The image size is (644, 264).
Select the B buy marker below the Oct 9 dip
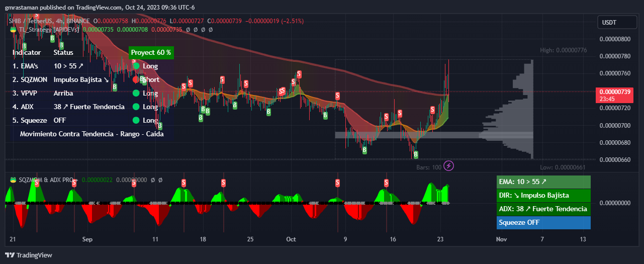coord(364,150)
